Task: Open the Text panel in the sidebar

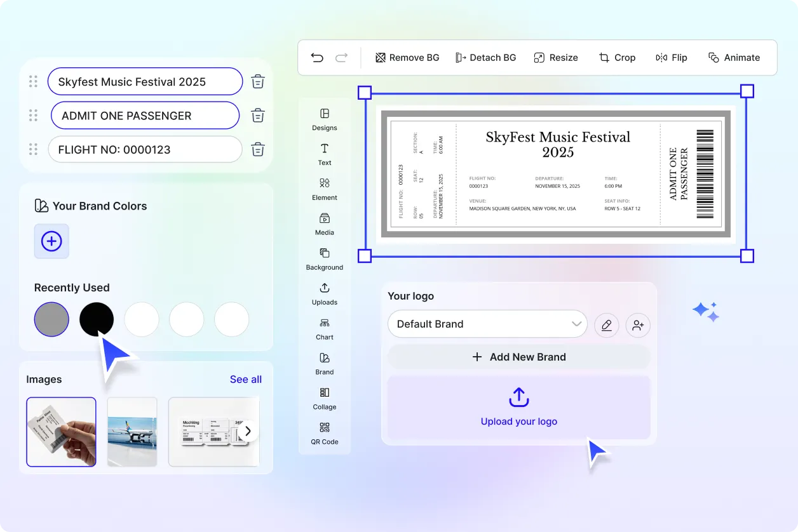Action: click(324, 156)
